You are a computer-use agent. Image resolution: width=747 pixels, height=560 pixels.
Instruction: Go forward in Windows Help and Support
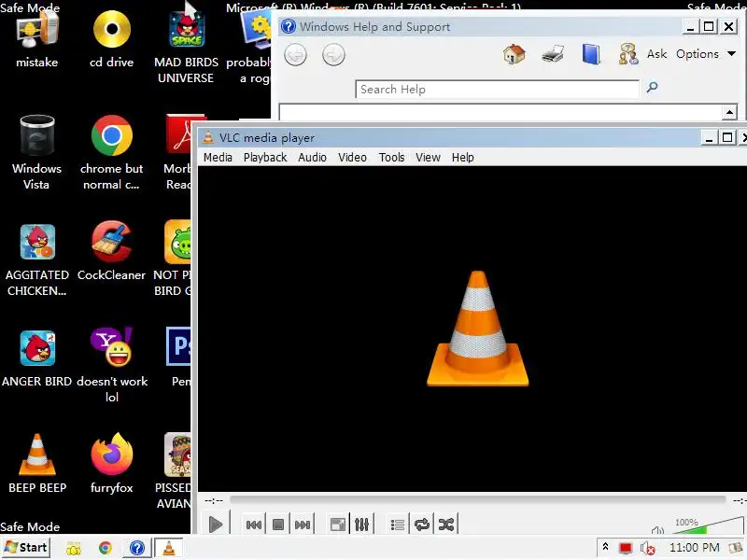coord(333,55)
